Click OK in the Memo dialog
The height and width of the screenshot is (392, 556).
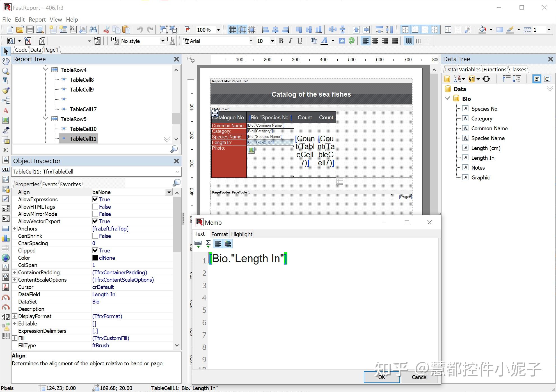tap(381, 377)
